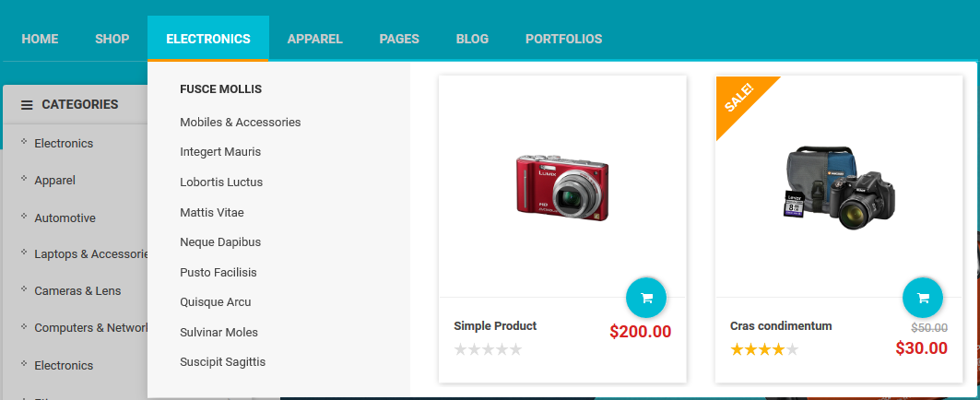Go to the Home page

40,39
